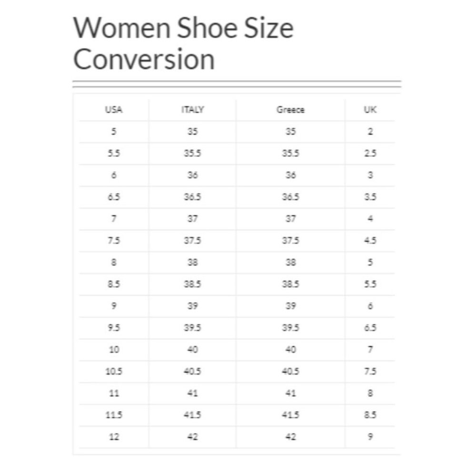Pick Greece size 40 cell
This screenshot has width=476, height=476.
[290, 350]
